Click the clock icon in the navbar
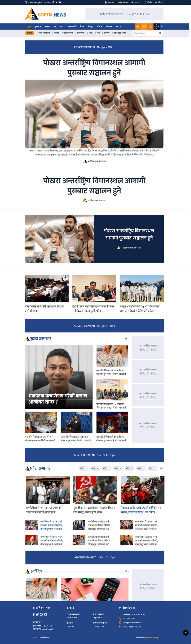This screenshot has width=191, height=644. (138, 27)
